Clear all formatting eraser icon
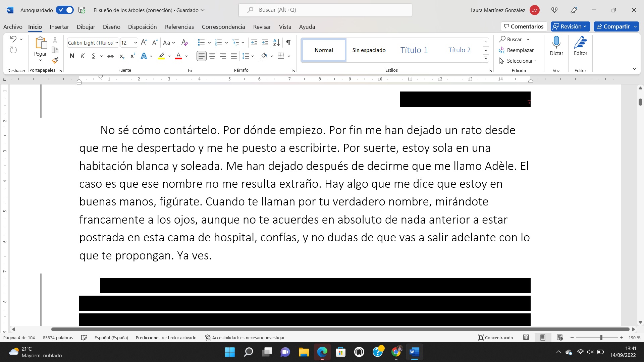Image resolution: width=644 pixels, height=362 pixels. (184, 43)
